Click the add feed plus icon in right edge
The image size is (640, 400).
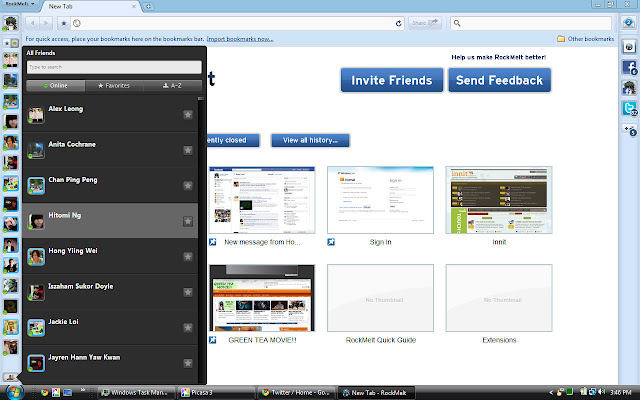[x=629, y=129]
